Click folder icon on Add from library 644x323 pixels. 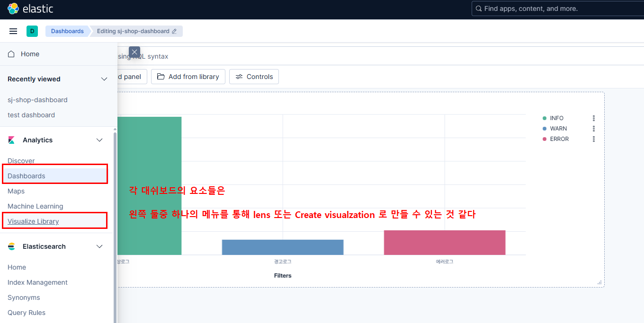(x=161, y=77)
